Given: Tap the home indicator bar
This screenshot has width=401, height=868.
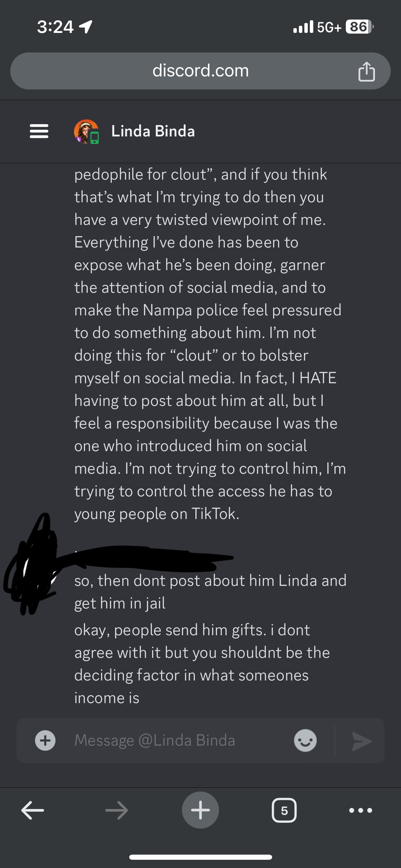Looking at the screenshot, I should tap(200, 857).
